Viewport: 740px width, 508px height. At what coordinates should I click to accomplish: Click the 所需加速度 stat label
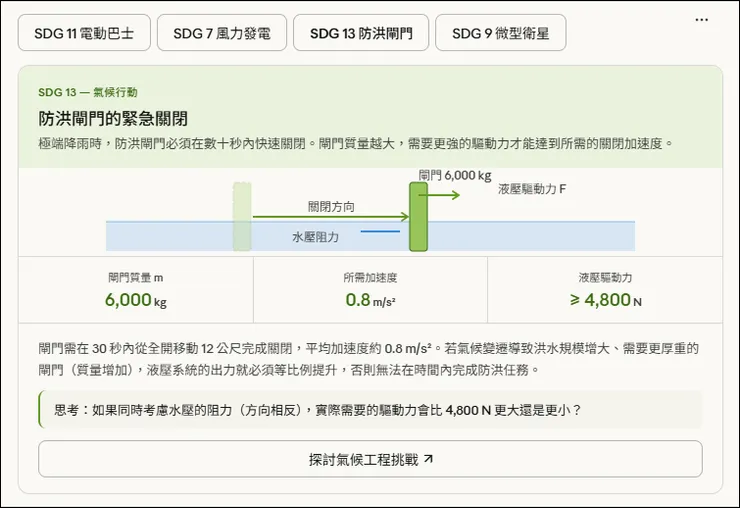pos(370,278)
